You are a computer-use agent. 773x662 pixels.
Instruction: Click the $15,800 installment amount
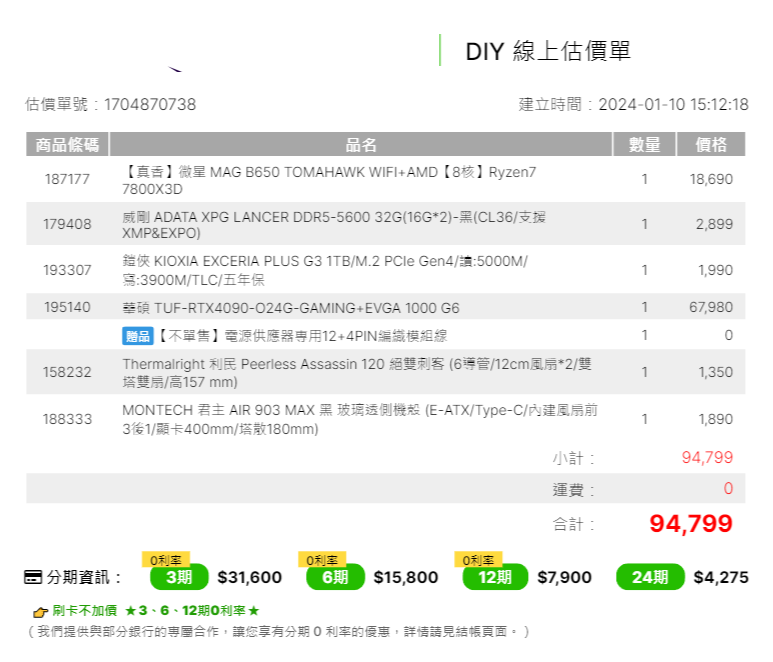click(x=406, y=577)
